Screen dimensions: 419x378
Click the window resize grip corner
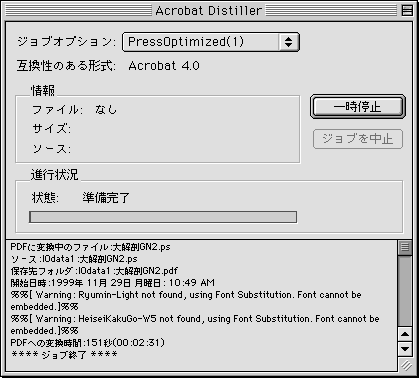(x=405, y=365)
